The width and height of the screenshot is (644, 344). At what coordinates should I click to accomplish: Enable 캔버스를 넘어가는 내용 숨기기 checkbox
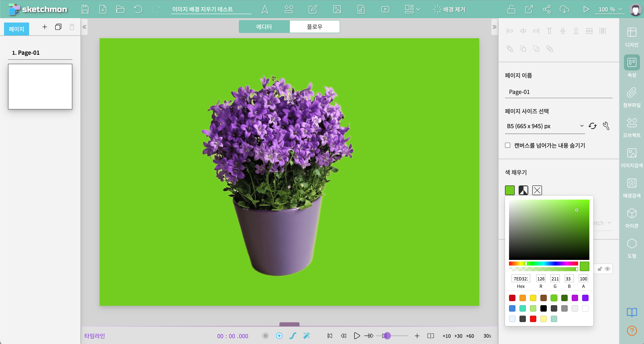tap(507, 145)
